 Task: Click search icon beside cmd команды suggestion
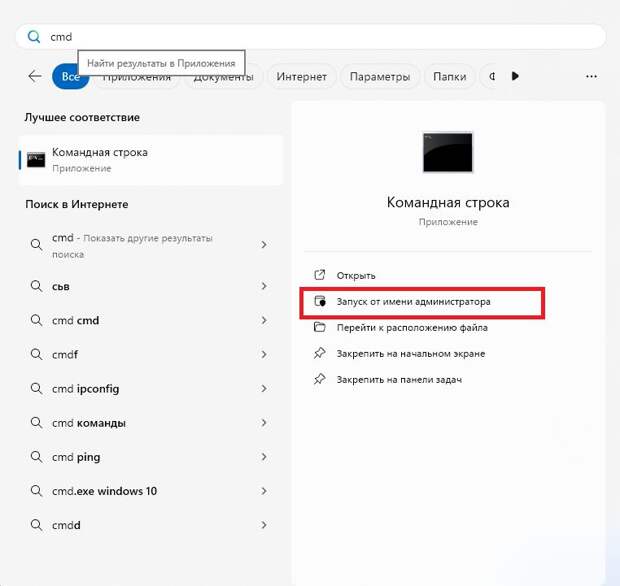(x=36, y=423)
